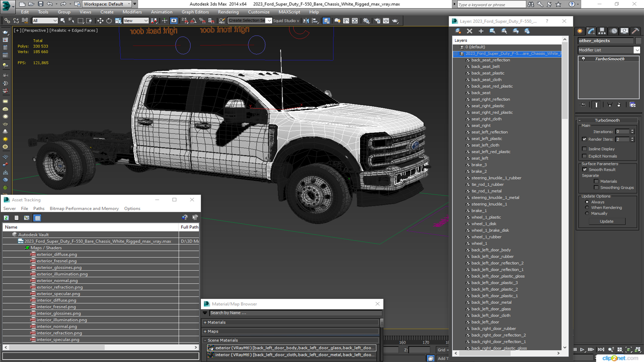Collapse Scene Materials group
Viewport: 644px width, 362px height.
coord(205,340)
